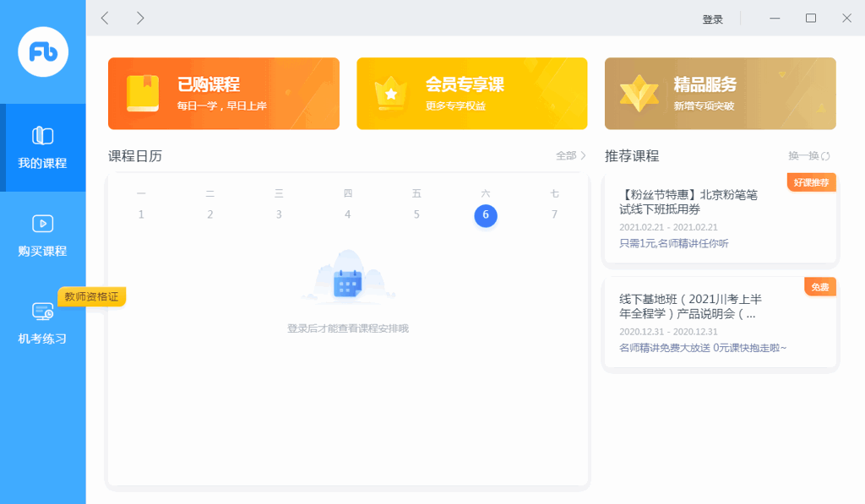Refresh recommendations with 换一换
The width and height of the screenshot is (865, 504).
pos(809,156)
